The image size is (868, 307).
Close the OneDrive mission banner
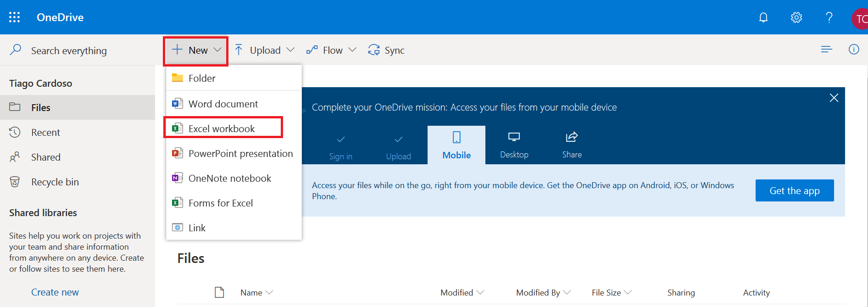click(834, 98)
